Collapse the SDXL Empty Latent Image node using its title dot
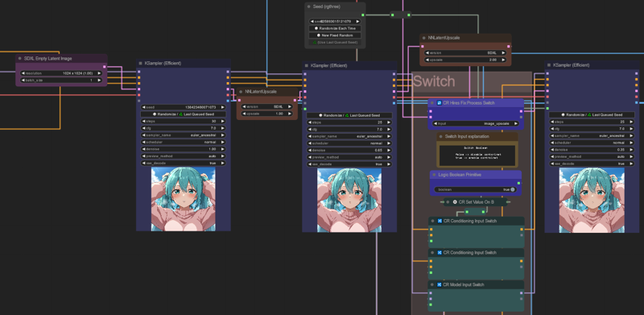Image resolution: width=644 pixels, height=315 pixels. [19, 58]
